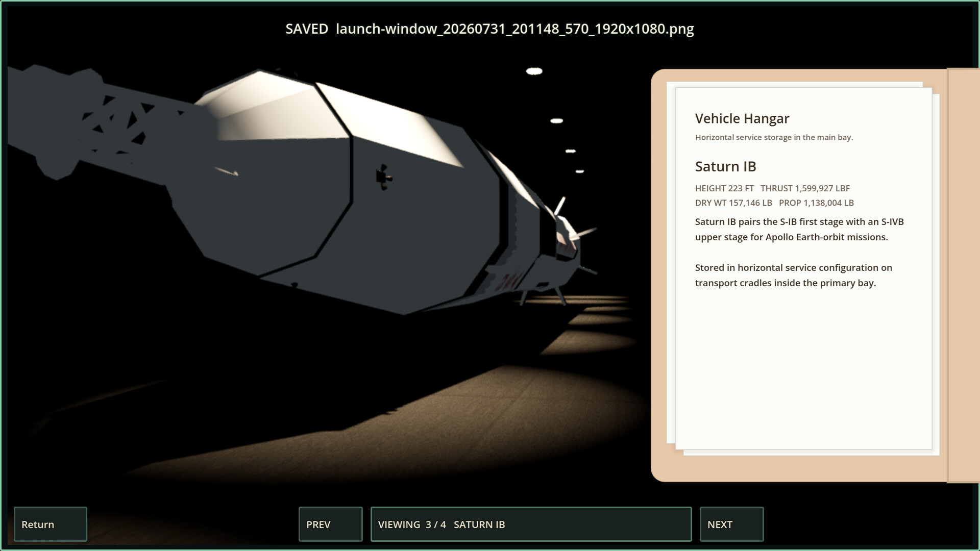Click the Vehicle Hangar heading
The height and width of the screenshot is (551, 980).
coord(742,118)
